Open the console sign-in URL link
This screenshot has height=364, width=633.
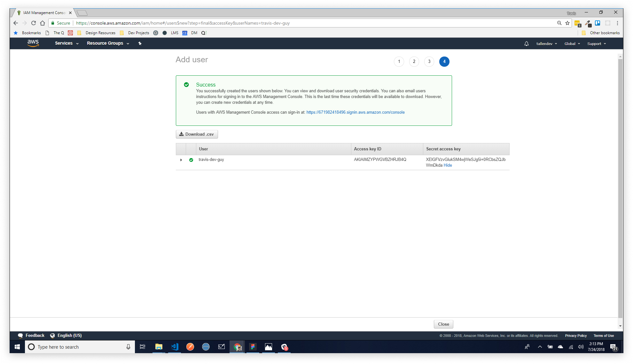coord(355,112)
